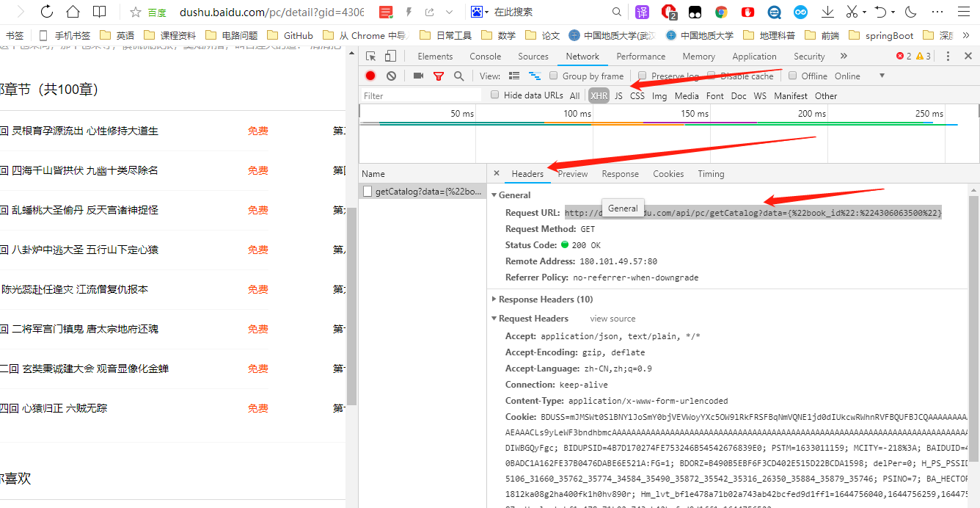This screenshot has height=508, width=980.
Task: Open the Performance tab
Action: 641,57
